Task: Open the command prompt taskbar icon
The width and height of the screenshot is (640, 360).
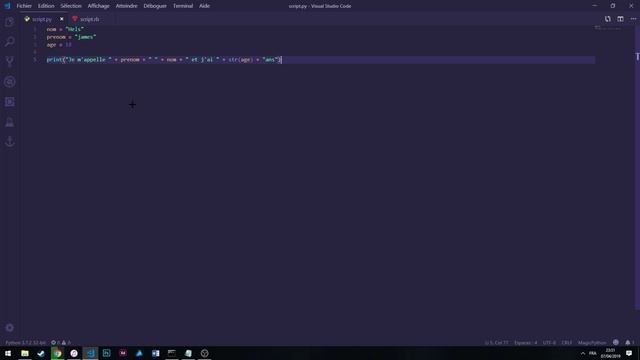Action: (172, 353)
